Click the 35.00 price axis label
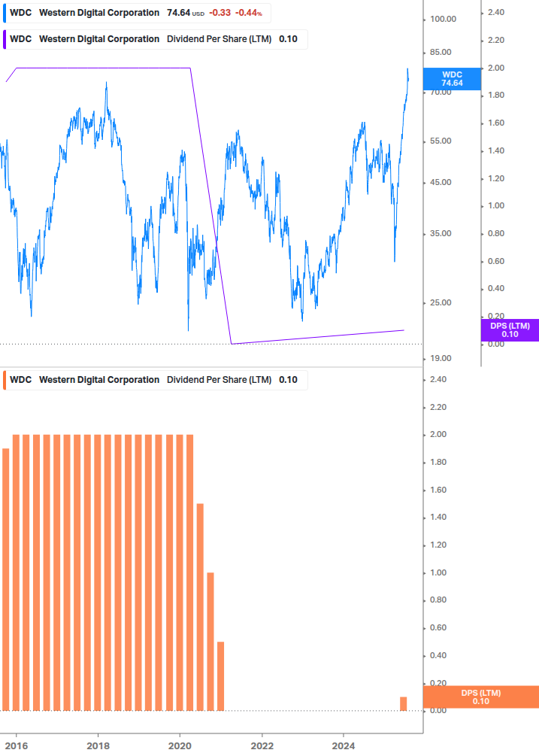Viewport: 539px width, 756px height. (x=441, y=233)
